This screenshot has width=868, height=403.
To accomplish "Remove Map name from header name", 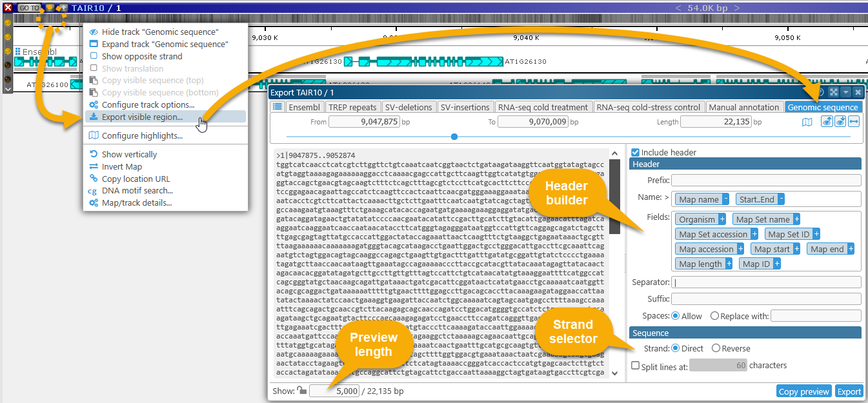I will click(726, 200).
